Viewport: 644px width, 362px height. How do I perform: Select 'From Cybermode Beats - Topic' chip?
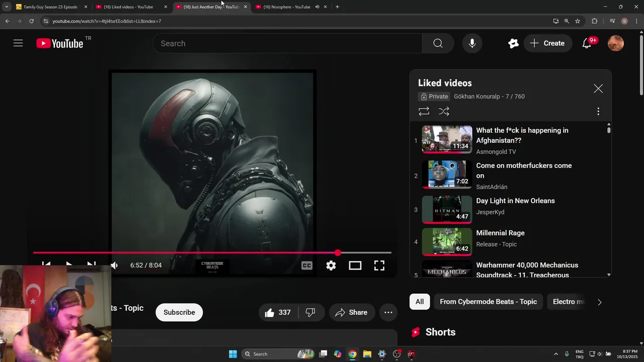pyautogui.click(x=488, y=302)
